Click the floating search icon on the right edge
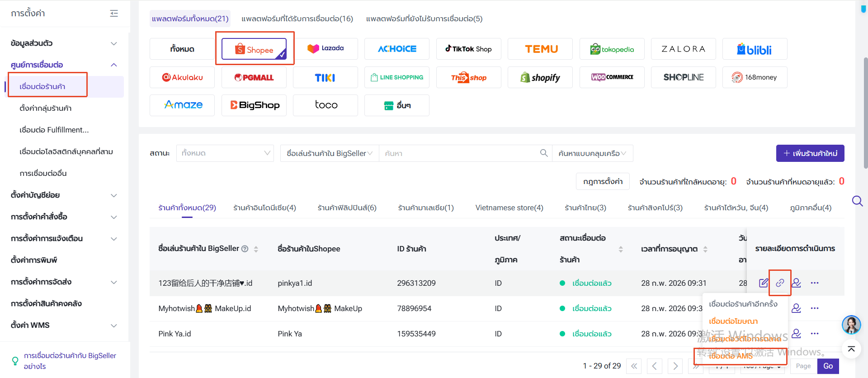Viewport: 868px width, 378px height. (857, 201)
